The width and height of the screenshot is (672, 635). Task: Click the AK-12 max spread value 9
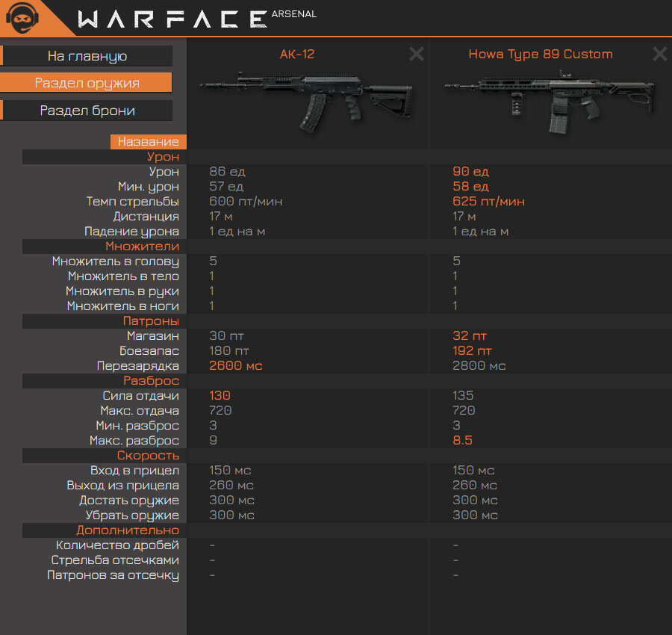(213, 440)
